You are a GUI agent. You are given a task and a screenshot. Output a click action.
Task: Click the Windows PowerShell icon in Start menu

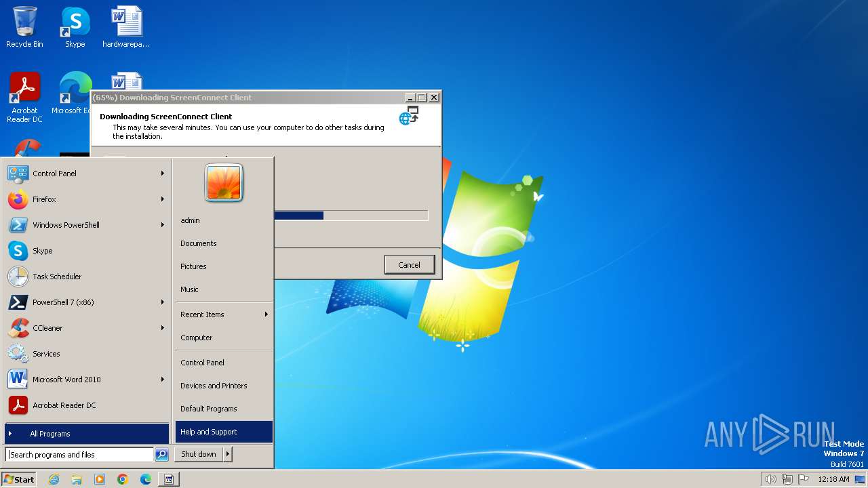tap(18, 225)
